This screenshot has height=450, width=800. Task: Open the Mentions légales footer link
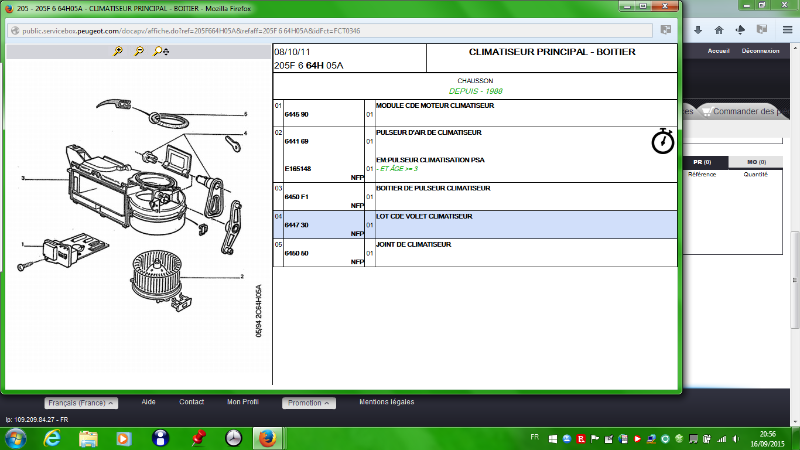point(386,402)
